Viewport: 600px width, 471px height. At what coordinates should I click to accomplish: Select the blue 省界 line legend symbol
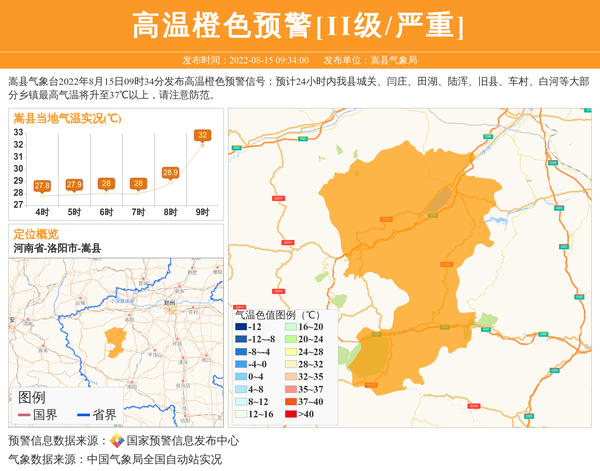(83, 415)
